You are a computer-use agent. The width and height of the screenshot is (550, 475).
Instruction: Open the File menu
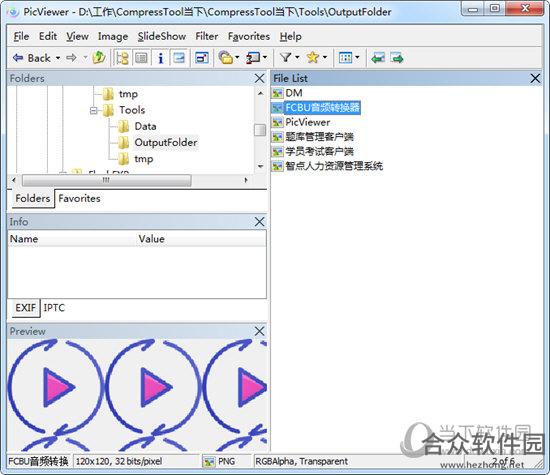pos(21,36)
